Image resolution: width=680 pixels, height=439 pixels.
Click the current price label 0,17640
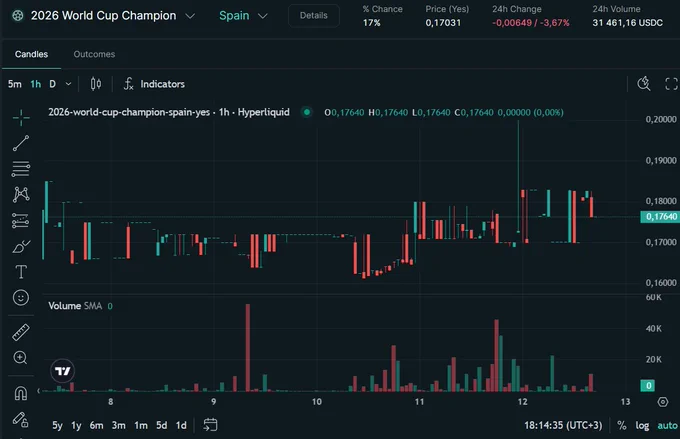click(660, 216)
